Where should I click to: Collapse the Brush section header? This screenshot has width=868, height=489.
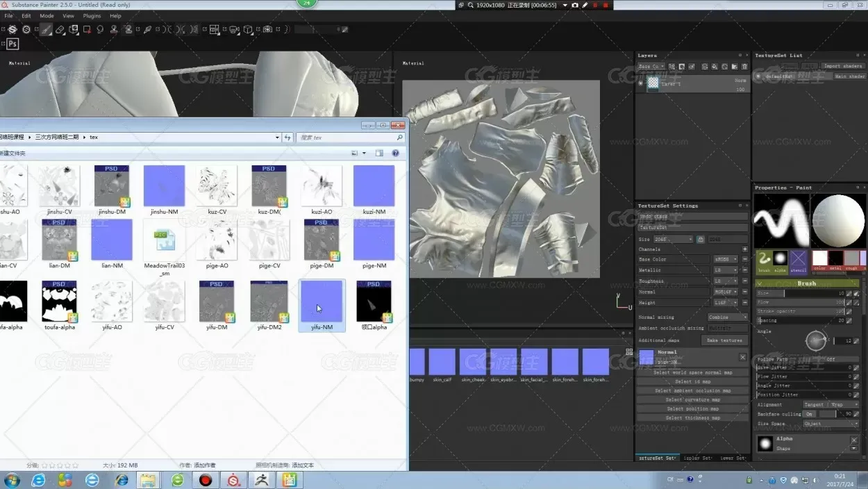[807, 283]
